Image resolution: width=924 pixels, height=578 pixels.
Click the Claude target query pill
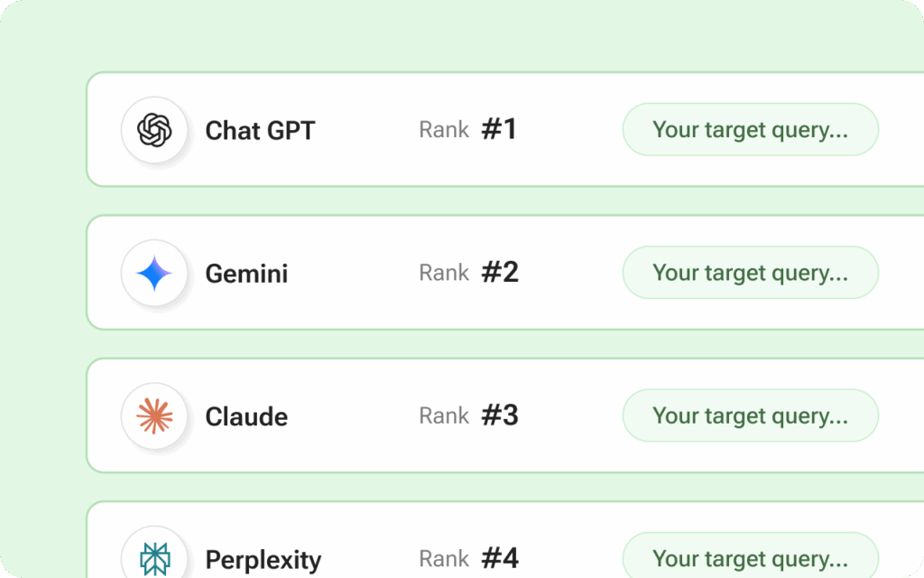pyautogui.click(x=750, y=415)
